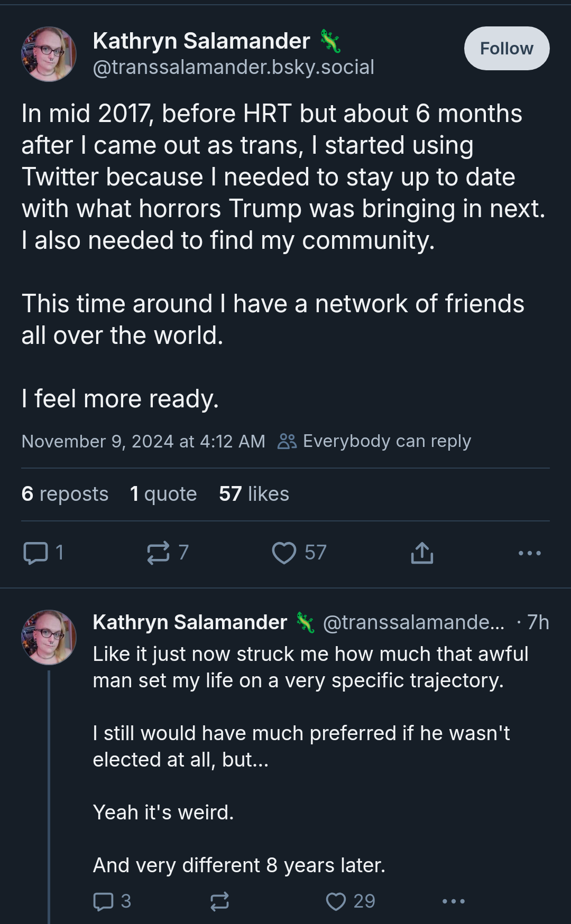Open the Everybody can reply settings
The width and height of the screenshot is (571, 924).
[x=374, y=441]
